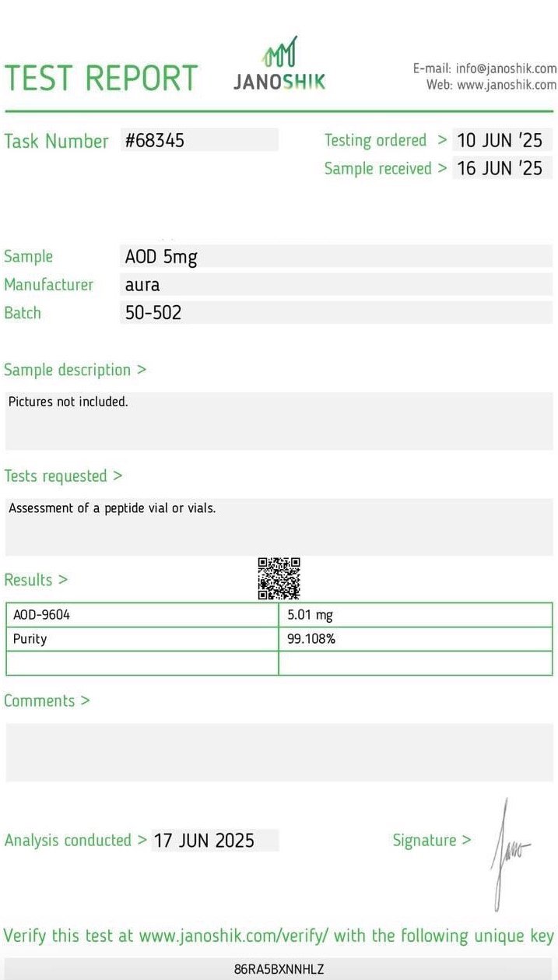Image resolution: width=558 pixels, height=980 pixels.
Task: Click the TEST REPORT heading
Action: tap(101, 78)
